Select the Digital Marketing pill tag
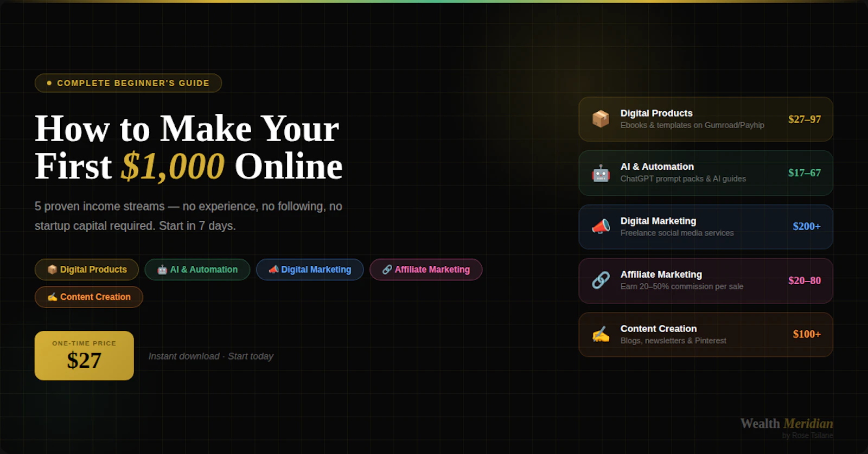This screenshot has width=868, height=454. coord(310,270)
